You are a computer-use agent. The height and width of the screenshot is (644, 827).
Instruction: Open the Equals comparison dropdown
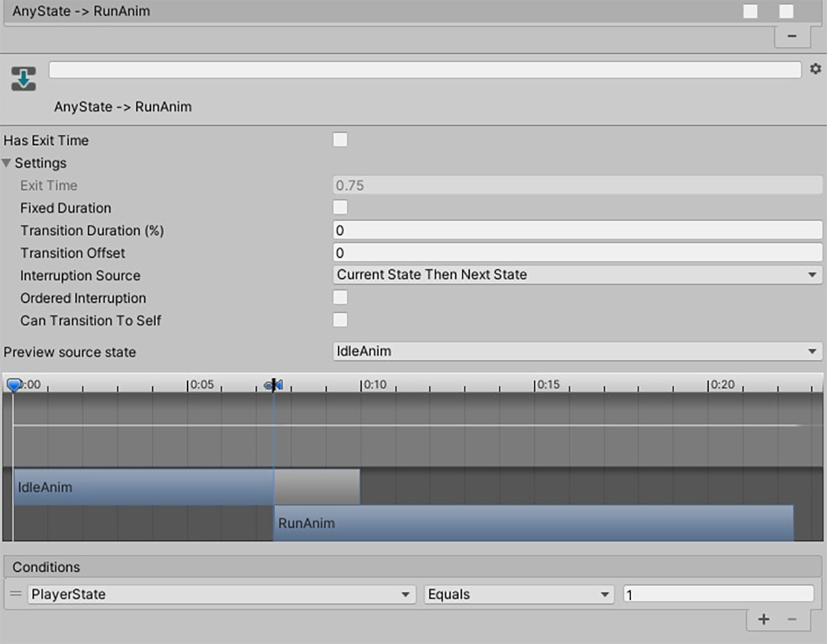pyautogui.click(x=518, y=594)
